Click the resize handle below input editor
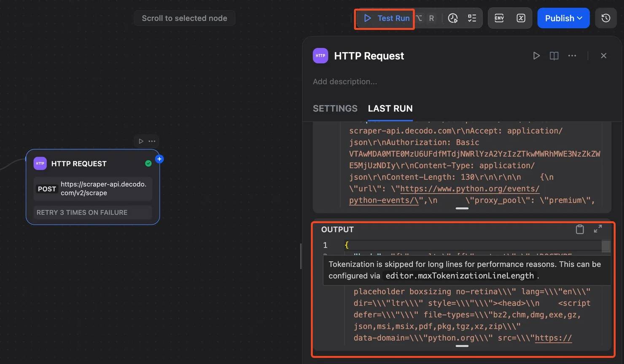Viewport: 624px width, 364px height. point(462,208)
